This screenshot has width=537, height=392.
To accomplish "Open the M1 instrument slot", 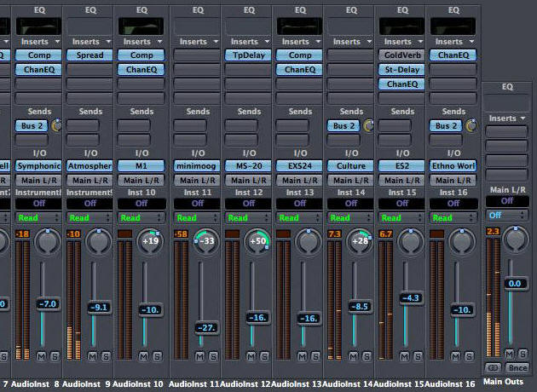I will (141, 166).
